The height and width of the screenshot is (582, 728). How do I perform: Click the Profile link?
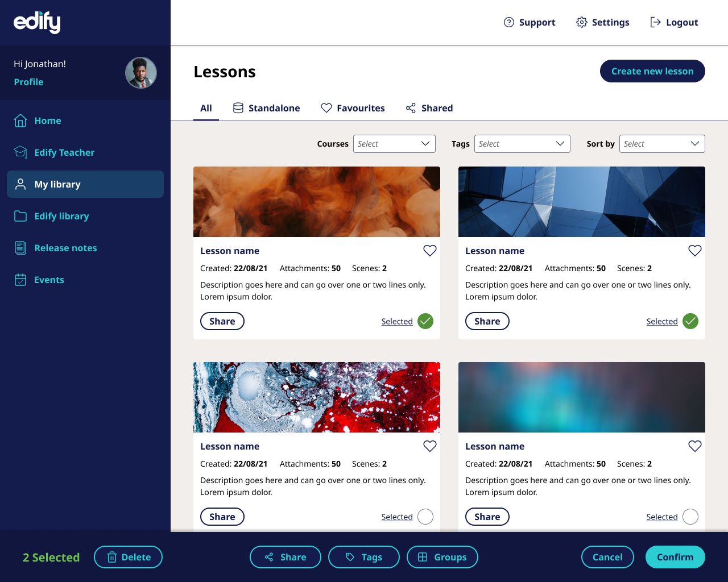[28, 82]
